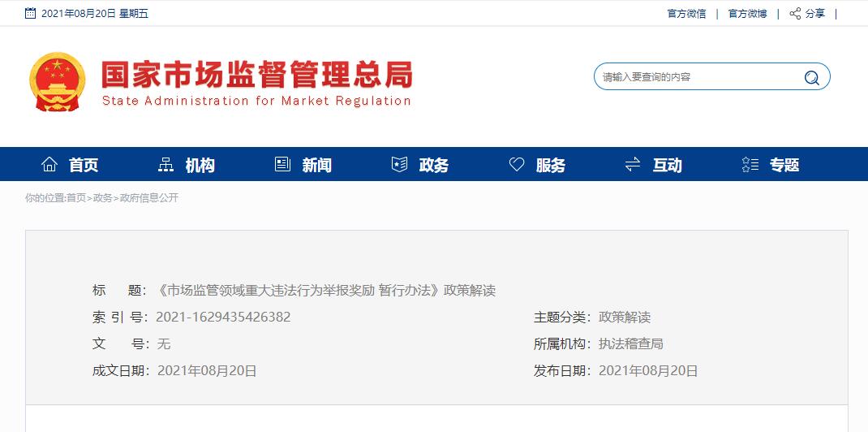
Task: Open the 新闻 navigation menu
Action: click(x=316, y=165)
